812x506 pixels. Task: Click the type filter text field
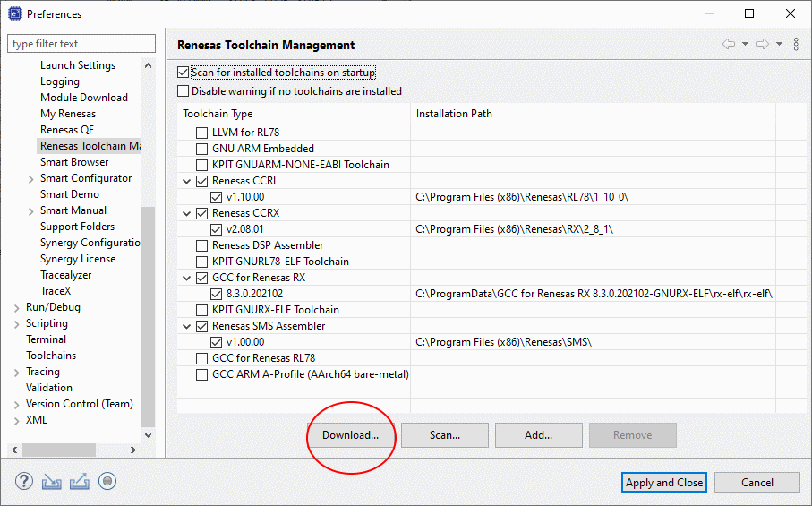pyautogui.click(x=81, y=44)
